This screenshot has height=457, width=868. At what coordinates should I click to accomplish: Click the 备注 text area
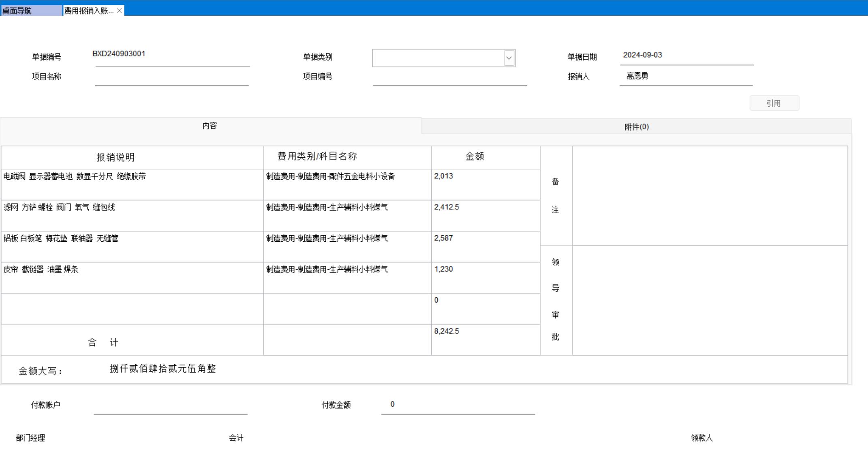[x=710, y=196]
